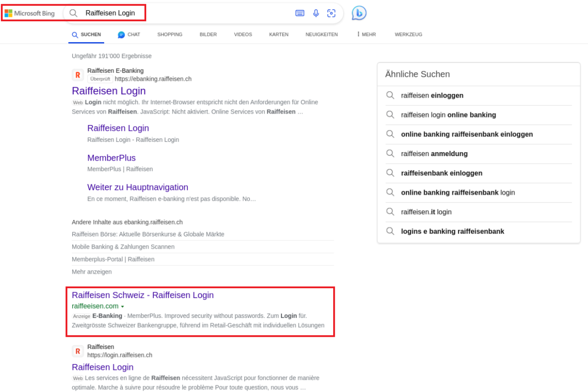Search suggestion 'raiffeisen.it login'
This screenshot has height=392, width=588.
tap(426, 212)
